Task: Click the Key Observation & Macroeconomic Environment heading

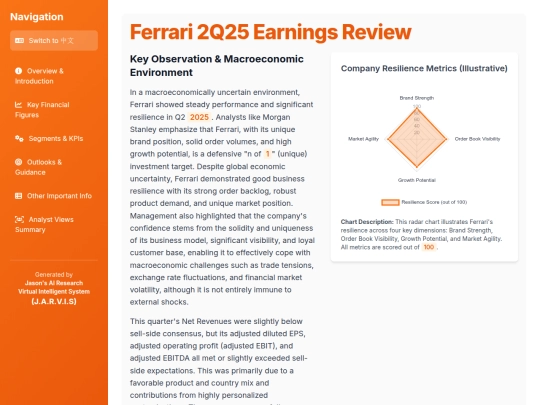Action: [x=217, y=65]
